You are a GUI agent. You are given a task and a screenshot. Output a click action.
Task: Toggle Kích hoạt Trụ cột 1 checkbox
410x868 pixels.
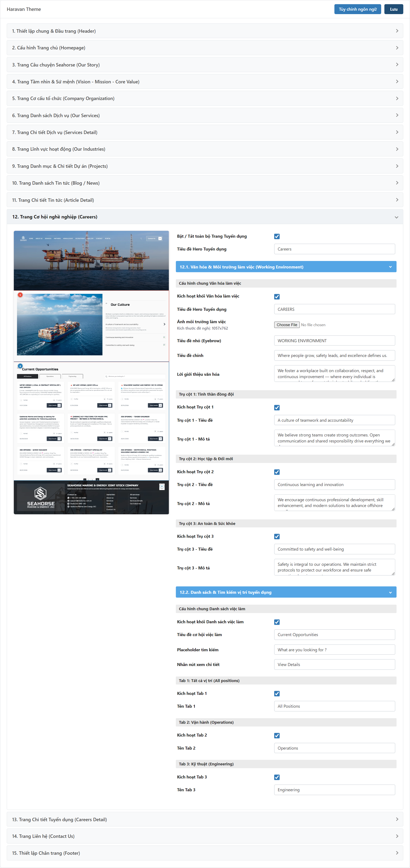point(277,407)
